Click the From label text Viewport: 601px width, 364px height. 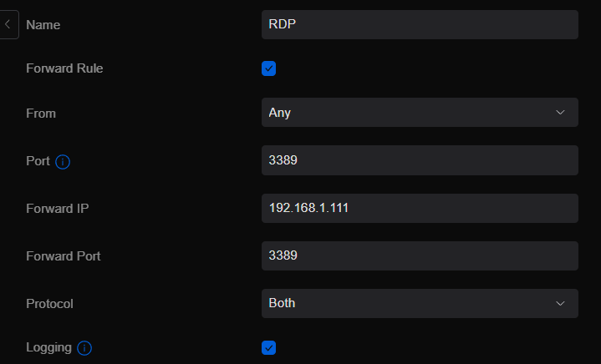(x=41, y=114)
